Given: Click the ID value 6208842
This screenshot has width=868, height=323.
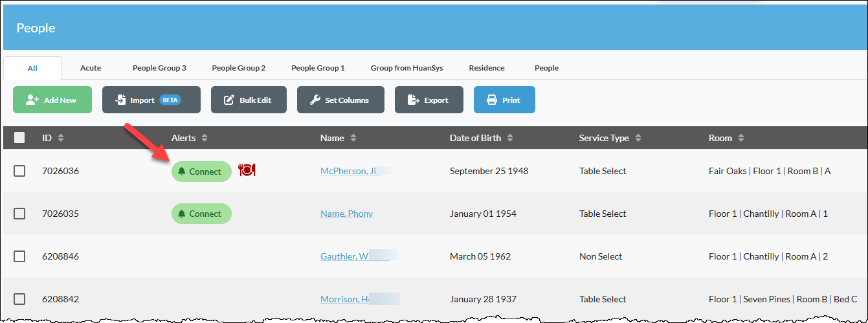Looking at the screenshot, I should 60,299.
